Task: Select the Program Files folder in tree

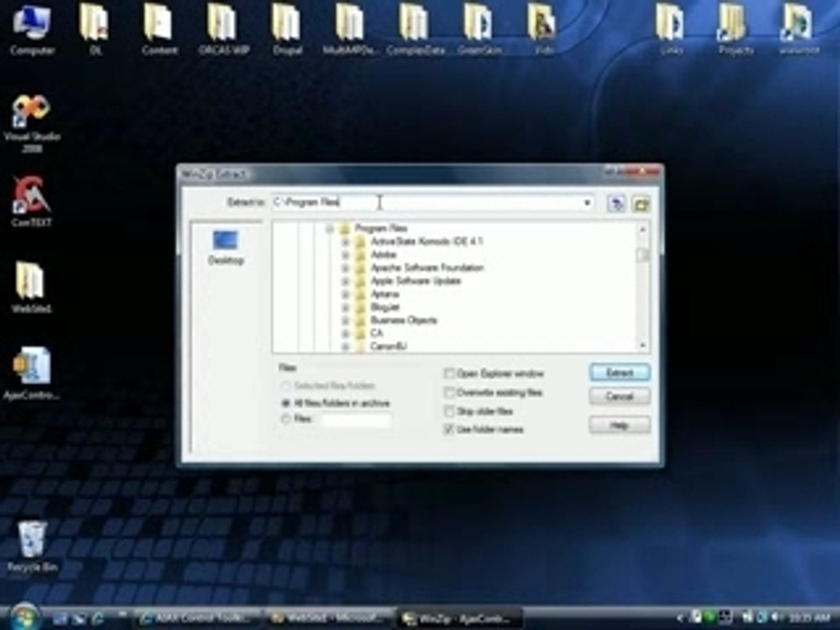Action: (x=381, y=228)
